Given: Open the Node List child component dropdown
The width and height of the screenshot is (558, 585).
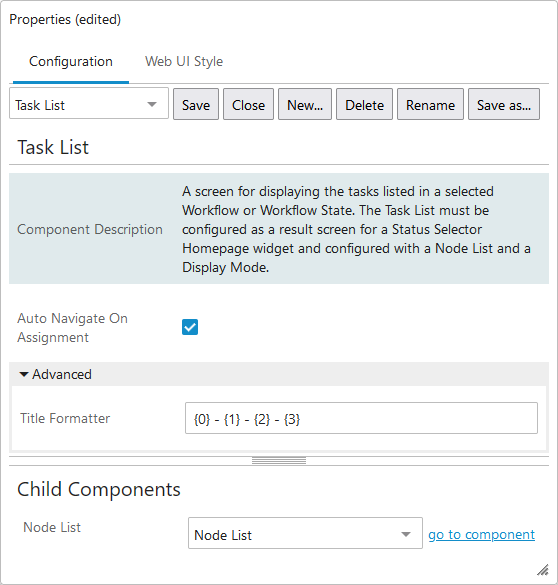Looking at the screenshot, I should pyautogui.click(x=305, y=533).
